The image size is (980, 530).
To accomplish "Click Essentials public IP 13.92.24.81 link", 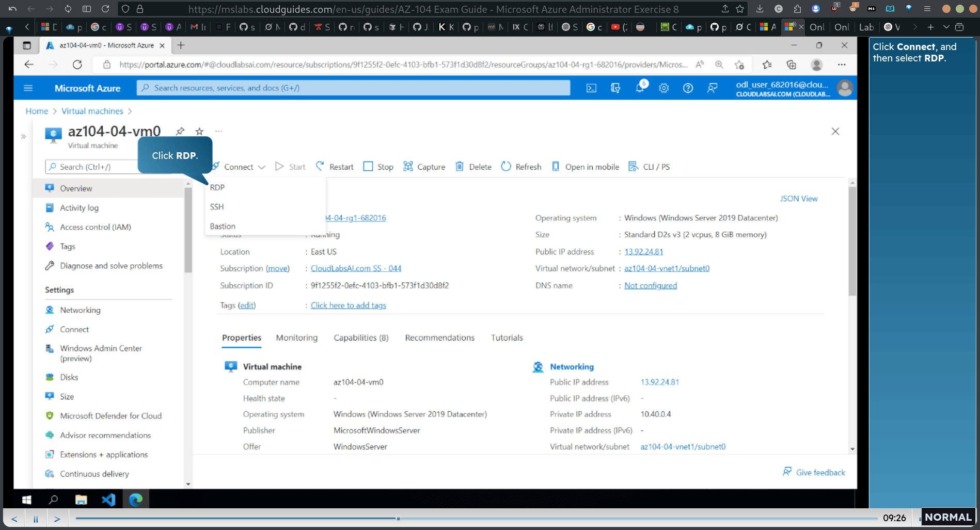I will [644, 252].
